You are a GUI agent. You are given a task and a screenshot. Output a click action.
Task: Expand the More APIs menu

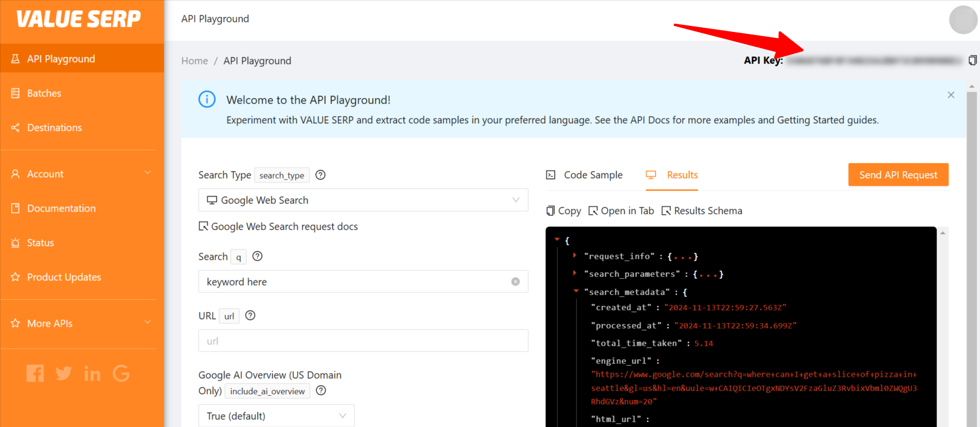click(82, 323)
